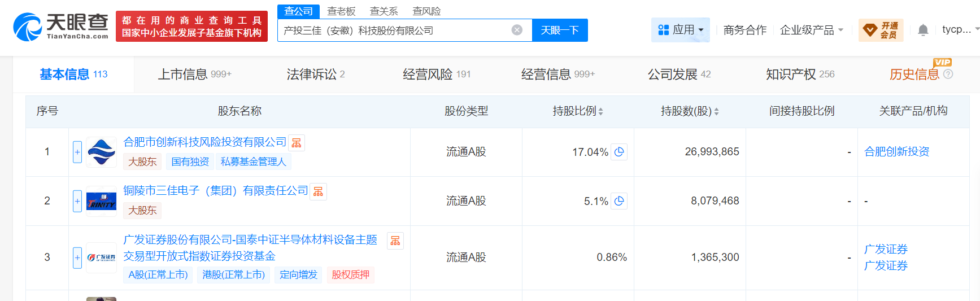View pie chart icon beside 17.04%

[619, 152]
